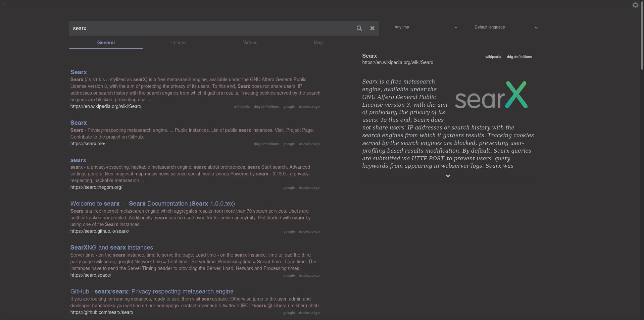Click google tag on first result
The width and height of the screenshot is (644, 320).
289,107
